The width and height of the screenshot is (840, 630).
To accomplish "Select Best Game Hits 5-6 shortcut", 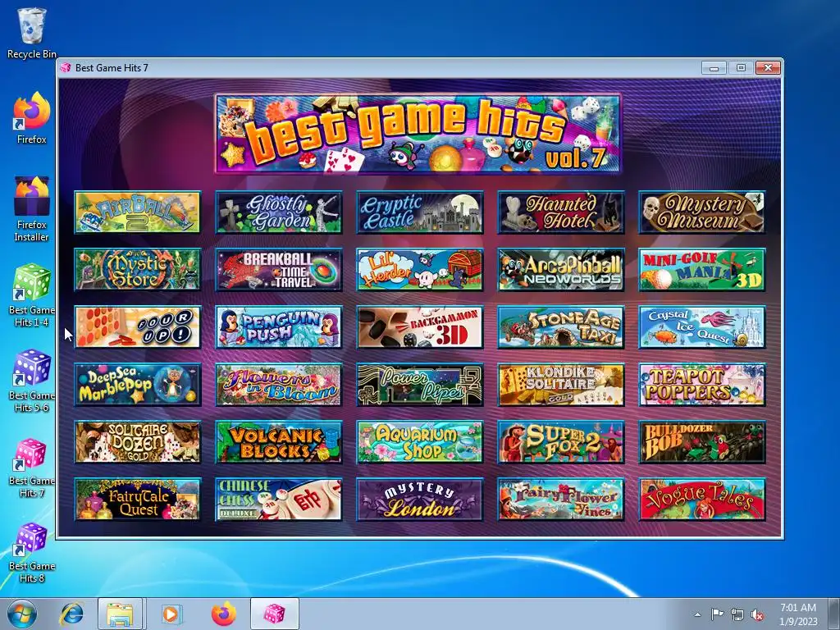I will tap(32, 381).
